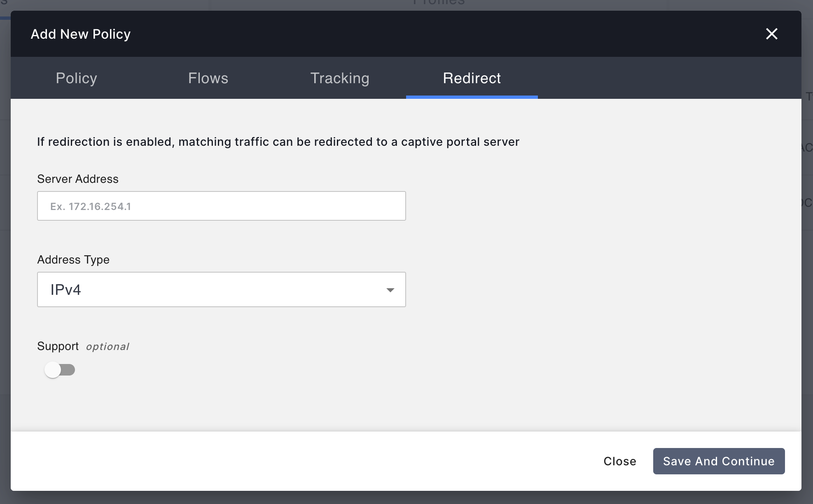Open the Flows tab
The image size is (813, 504).
(x=208, y=78)
